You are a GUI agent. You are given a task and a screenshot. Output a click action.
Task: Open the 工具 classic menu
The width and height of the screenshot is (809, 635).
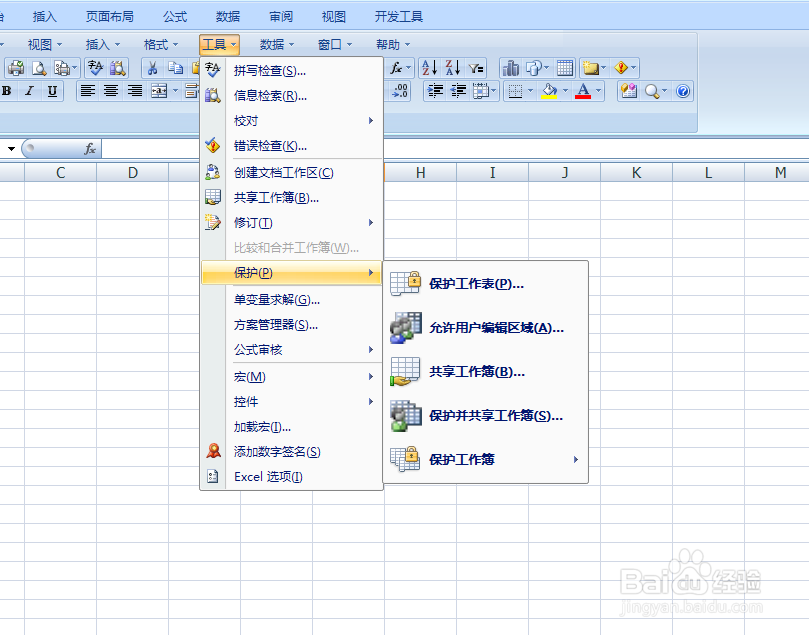[x=219, y=45]
